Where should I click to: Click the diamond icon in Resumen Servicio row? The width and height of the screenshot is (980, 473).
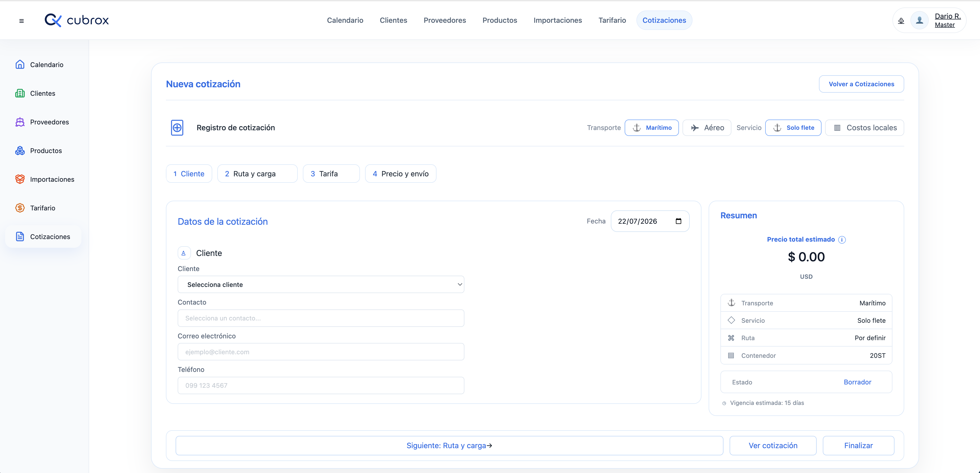pyautogui.click(x=731, y=320)
